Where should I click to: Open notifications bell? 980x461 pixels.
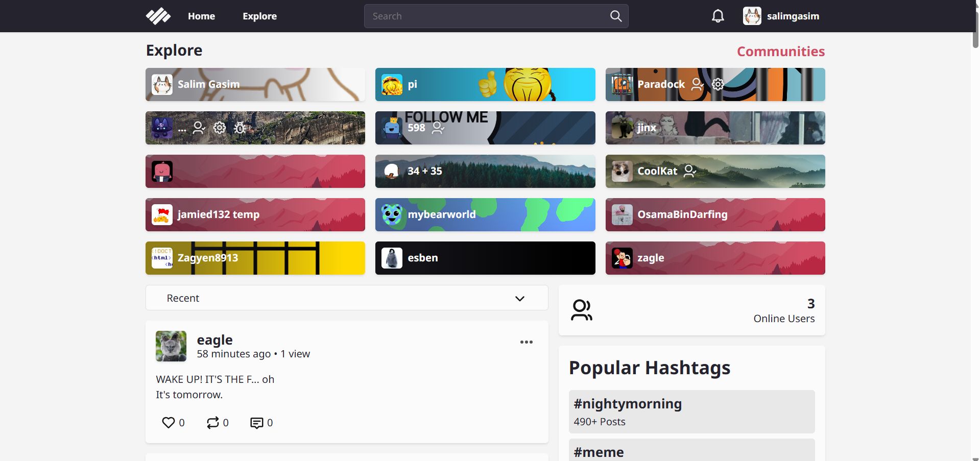pos(718,16)
